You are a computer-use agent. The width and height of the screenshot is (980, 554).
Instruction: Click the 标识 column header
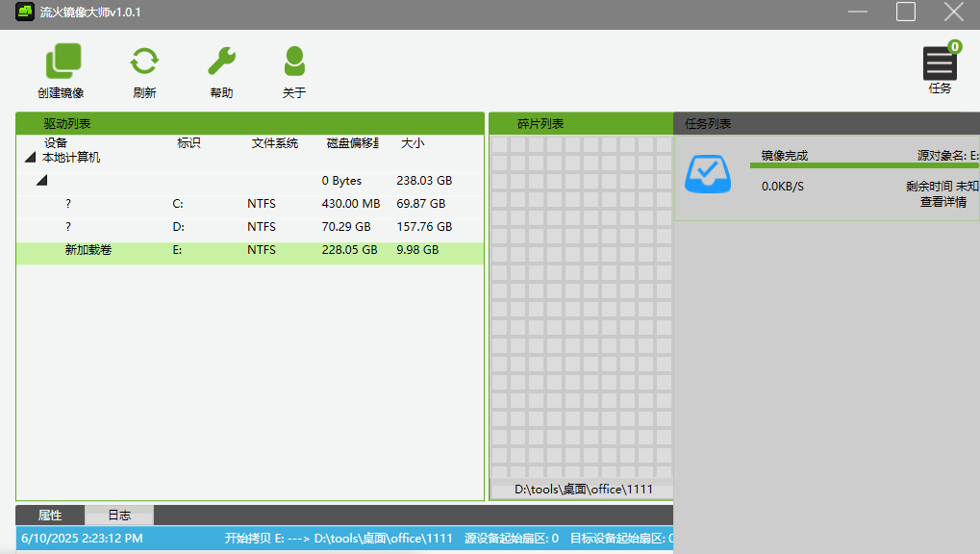188,143
